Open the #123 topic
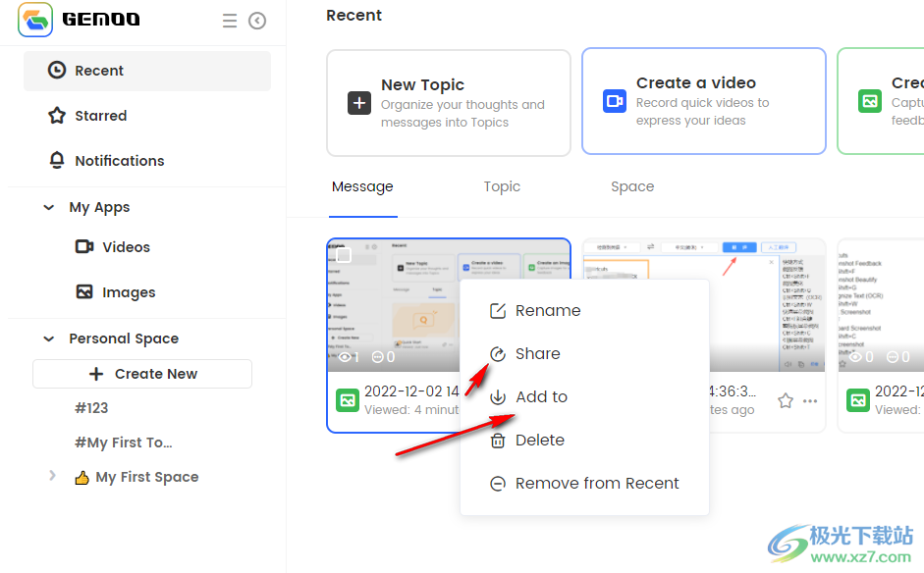Image resolution: width=924 pixels, height=573 pixels. (x=91, y=408)
